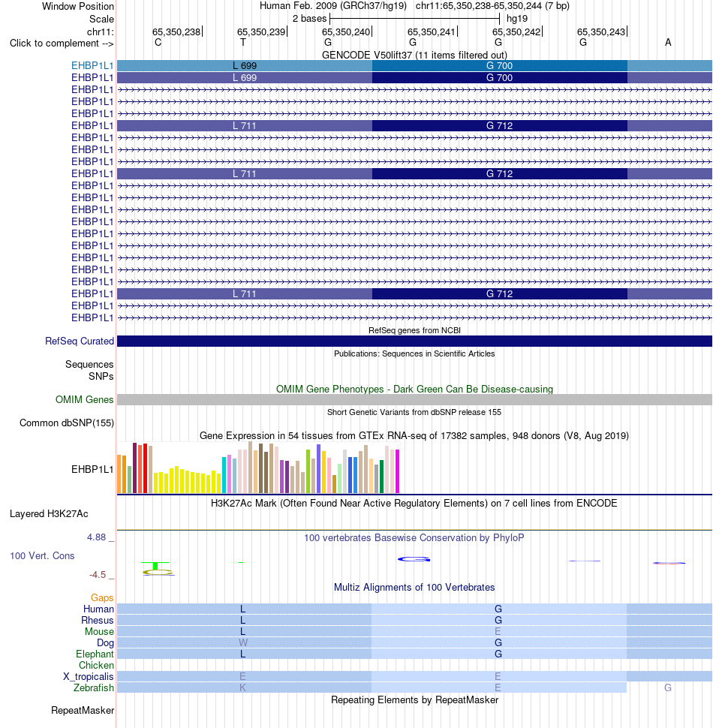Image resolution: width=713 pixels, height=728 pixels.
Task: Click the '2 bases' scale bar
Action: pos(414,19)
